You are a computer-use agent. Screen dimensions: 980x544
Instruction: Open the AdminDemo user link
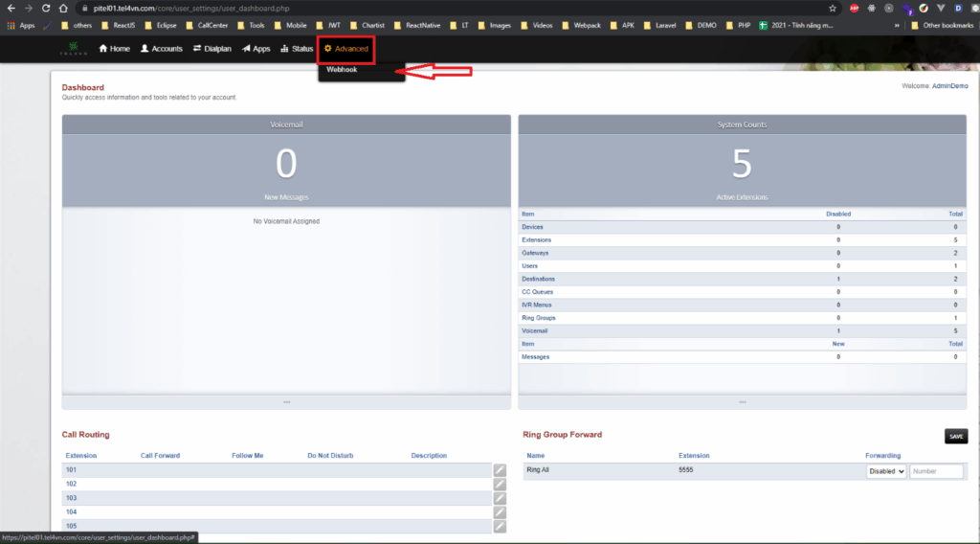pyautogui.click(x=949, y=86)
